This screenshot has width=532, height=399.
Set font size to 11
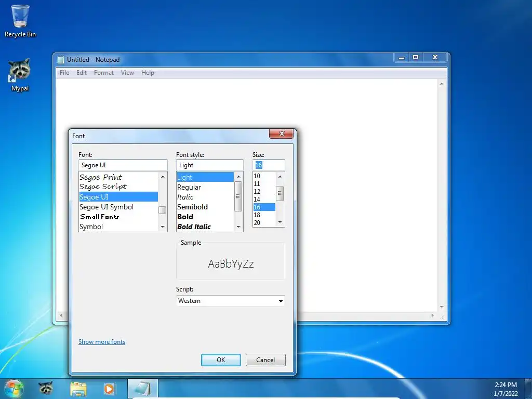pyautogui.click(x=264, y=184)
